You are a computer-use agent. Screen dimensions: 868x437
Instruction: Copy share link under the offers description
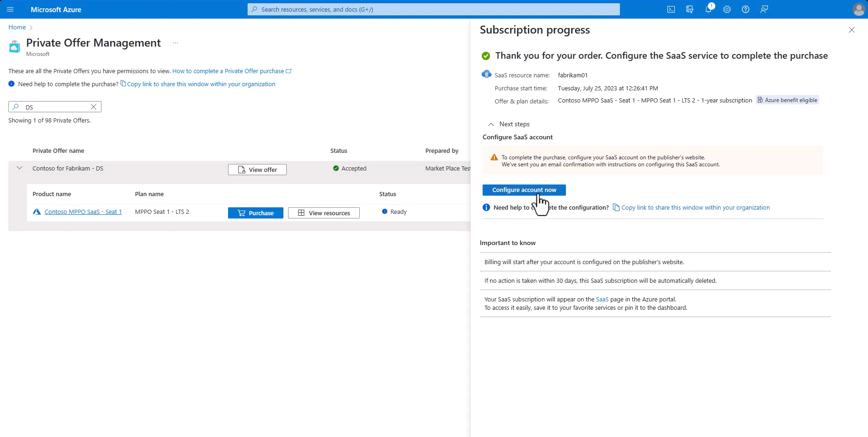pos(198,84)
